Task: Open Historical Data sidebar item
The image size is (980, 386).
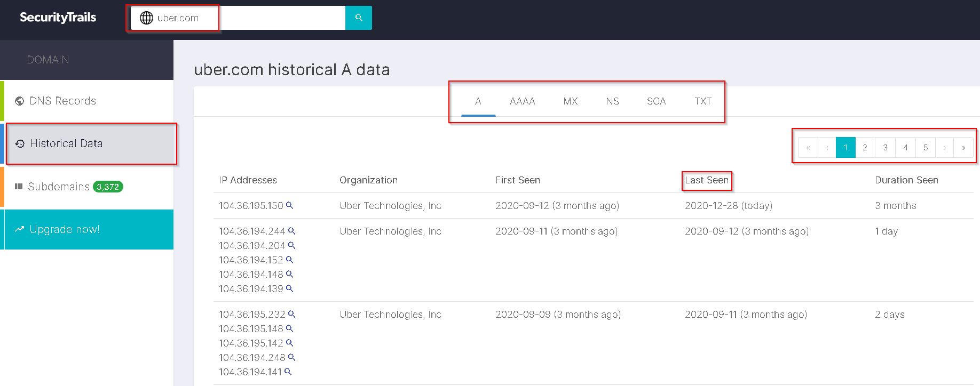Action: click(66, 143)
